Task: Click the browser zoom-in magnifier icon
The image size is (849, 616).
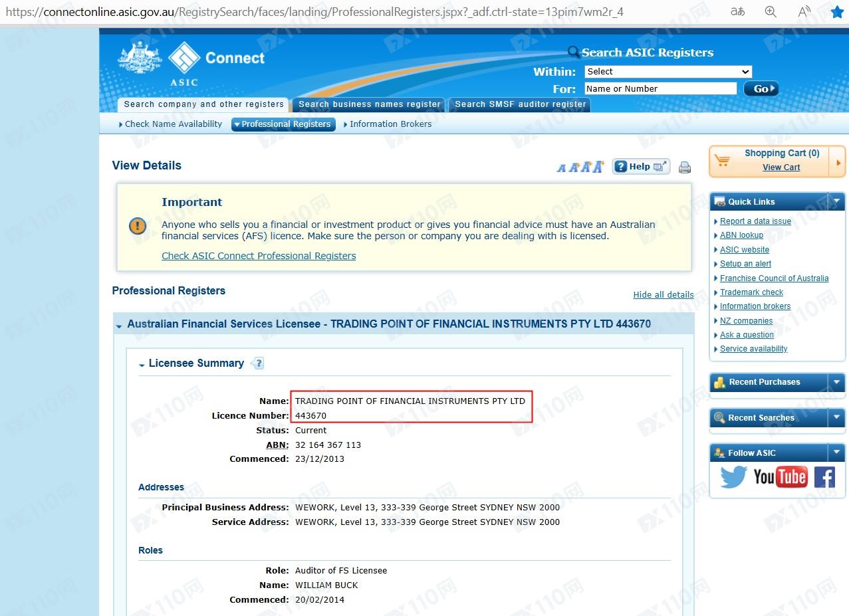Action: 771,12
